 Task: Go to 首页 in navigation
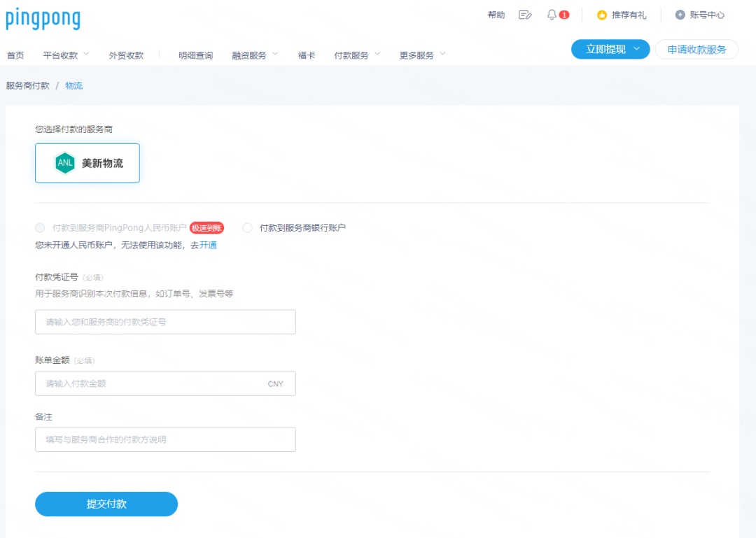point(15,55)
